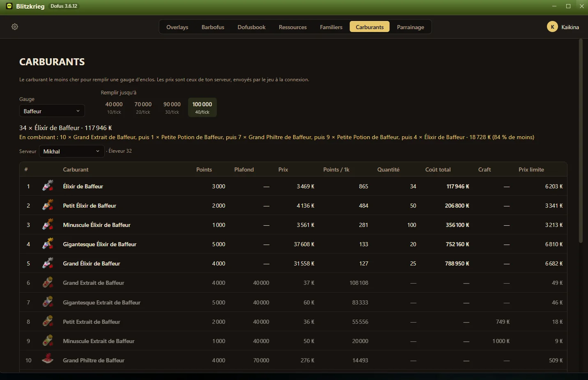Click the Gigantesque Élixir de Bafleur icon
The width and height of the screenshot is (588, 380).
[48, 244]
